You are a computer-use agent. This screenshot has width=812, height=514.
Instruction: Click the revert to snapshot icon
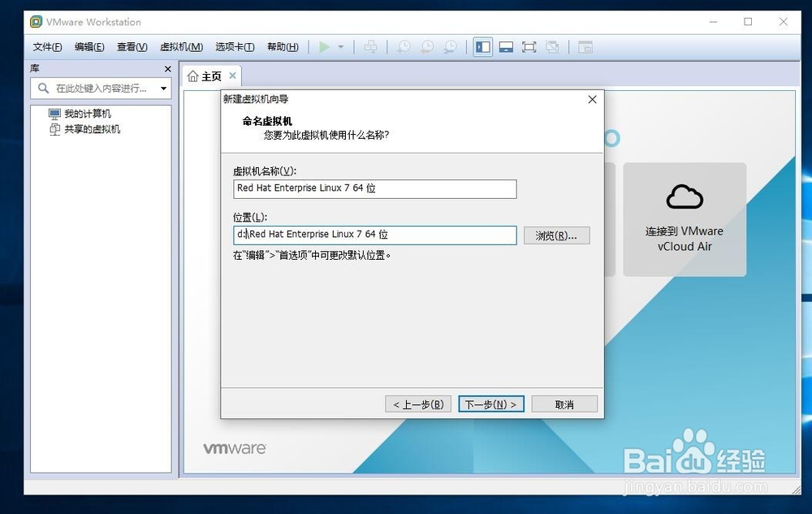click(427, 47)
